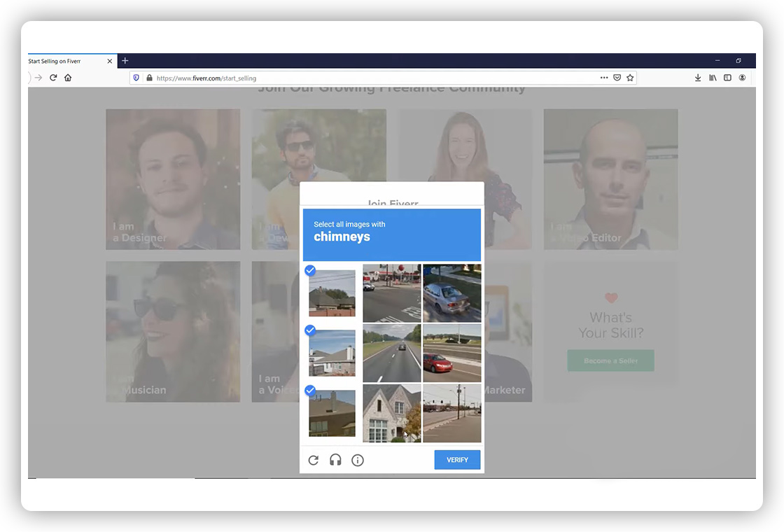
Task: Open the Musician card
Action: click(173, 332)
